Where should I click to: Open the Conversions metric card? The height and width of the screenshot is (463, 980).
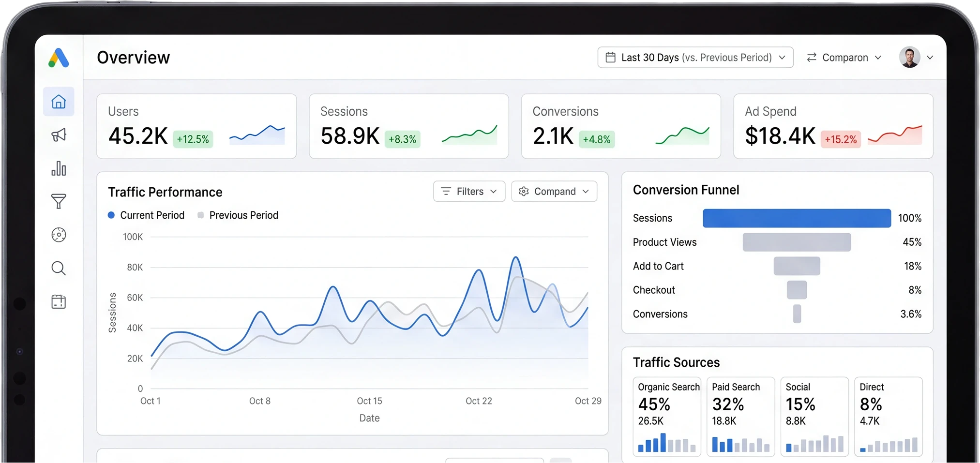(x=621, y=126)
